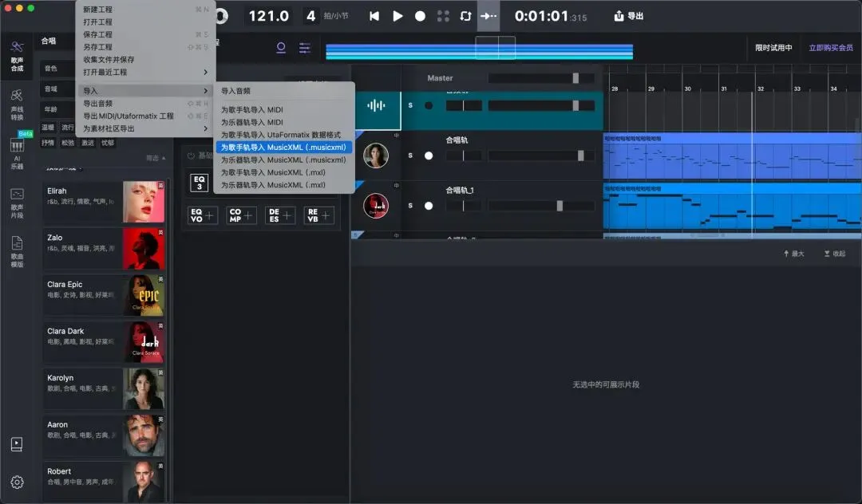Add the EQ VO effect module
Viewport: 862px width, 504px height.
[202, 215]
